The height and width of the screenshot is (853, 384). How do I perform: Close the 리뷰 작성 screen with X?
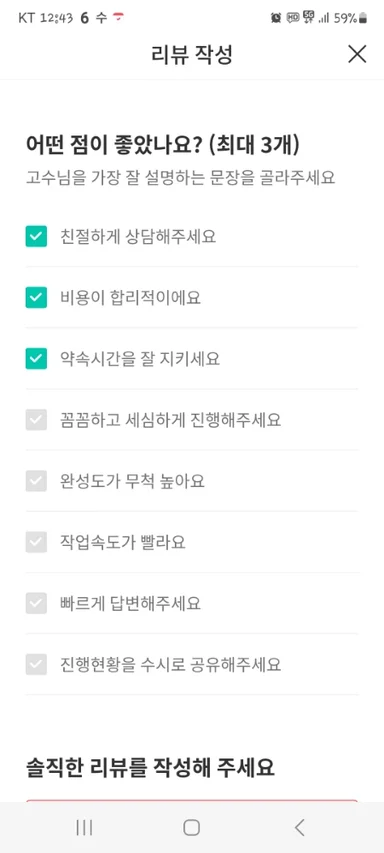357,54
